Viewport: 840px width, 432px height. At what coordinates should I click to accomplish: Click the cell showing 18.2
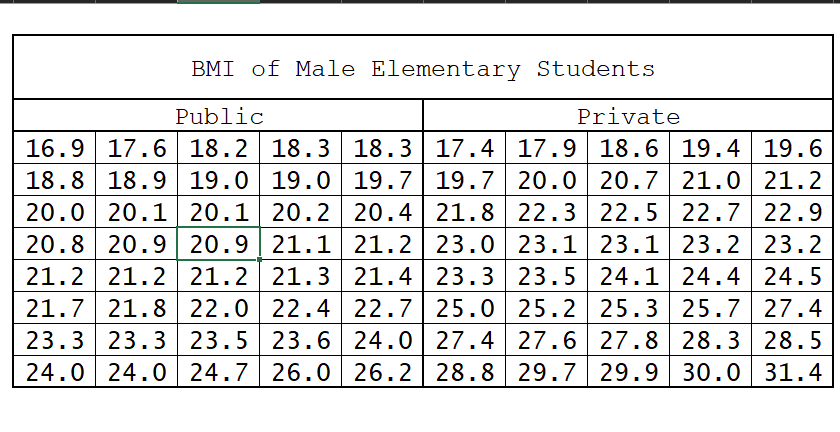[218, 150]
